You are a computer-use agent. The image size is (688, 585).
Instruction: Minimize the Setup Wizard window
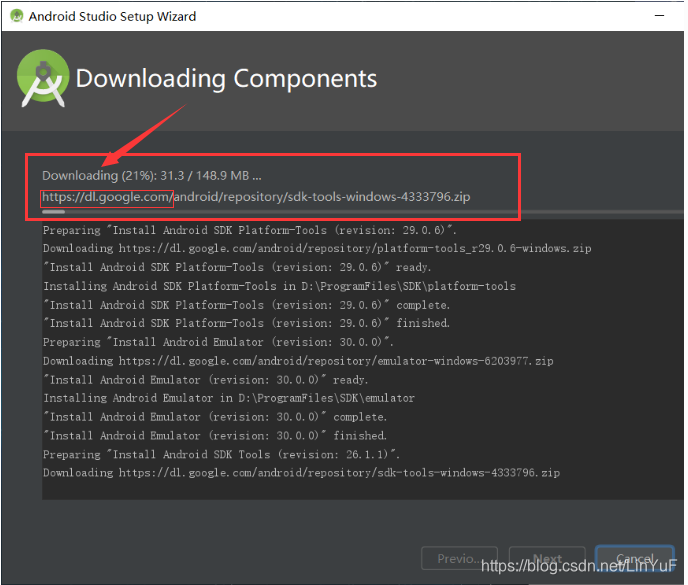pos(659,16)
